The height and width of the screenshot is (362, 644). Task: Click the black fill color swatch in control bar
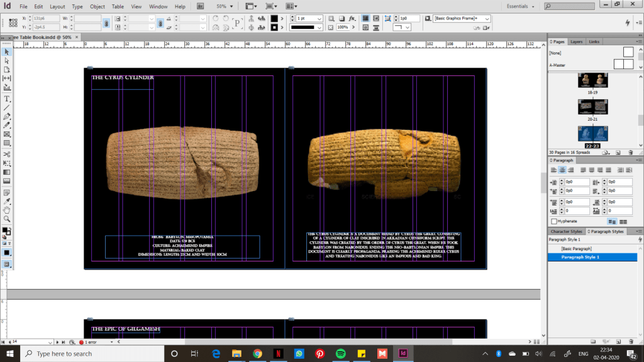pos(274,19)
